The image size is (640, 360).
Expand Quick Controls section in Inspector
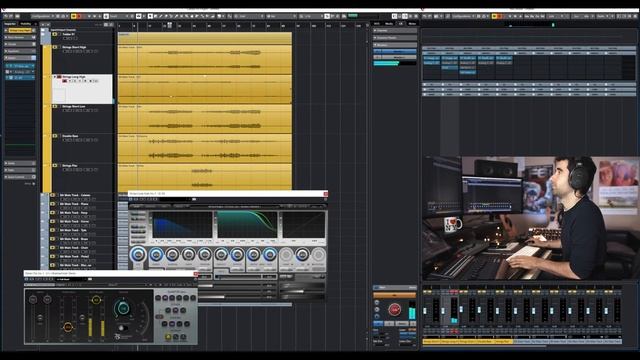point(20,177)
